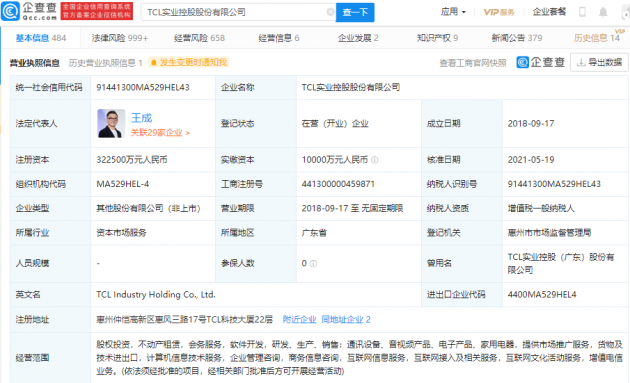
Task: Click the company name search field
Action: point(234,12)
